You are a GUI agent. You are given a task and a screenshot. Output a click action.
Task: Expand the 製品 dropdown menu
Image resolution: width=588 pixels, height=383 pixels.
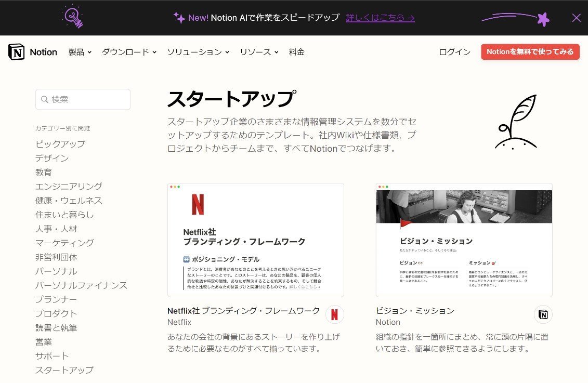[80, 52]
